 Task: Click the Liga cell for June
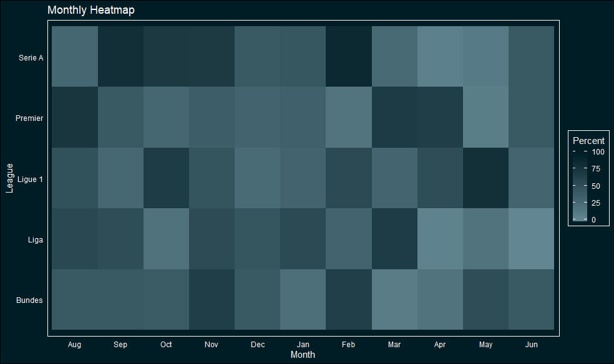531,239
